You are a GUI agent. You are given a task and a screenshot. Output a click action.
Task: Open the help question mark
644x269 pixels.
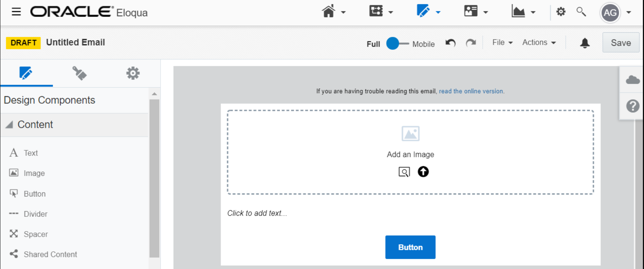tap(632, 106)
